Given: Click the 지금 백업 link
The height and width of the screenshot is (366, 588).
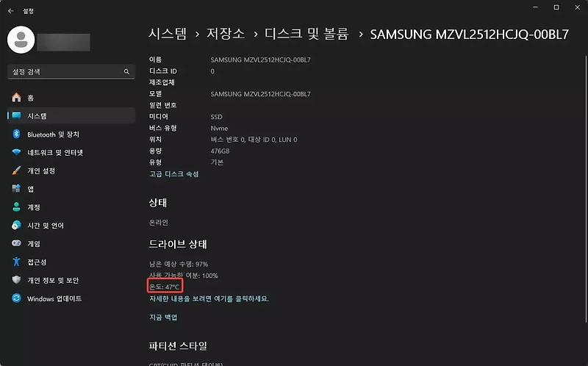Looking at the screenshot, I should point(163,317).
